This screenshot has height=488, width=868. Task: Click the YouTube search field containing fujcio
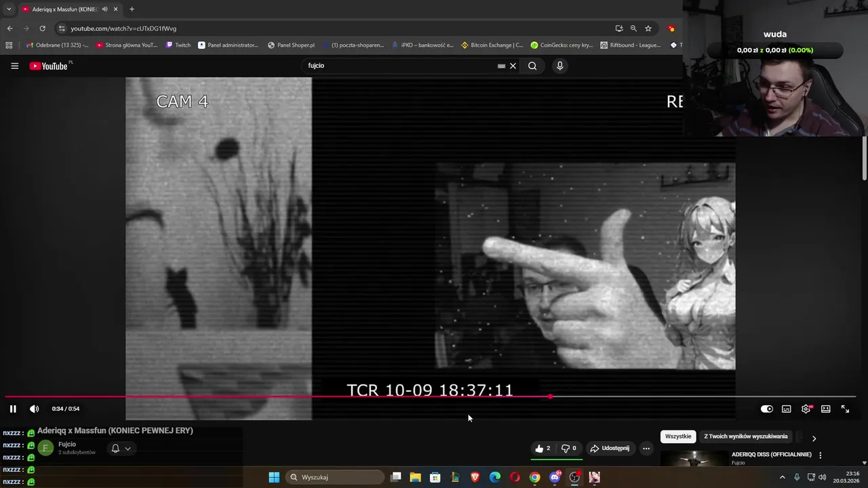(400, 66)
